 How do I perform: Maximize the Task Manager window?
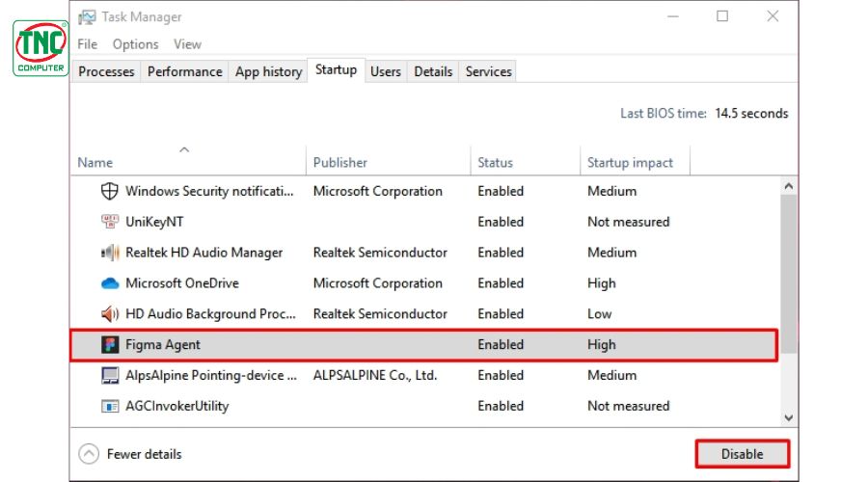(x=721, y=16)
